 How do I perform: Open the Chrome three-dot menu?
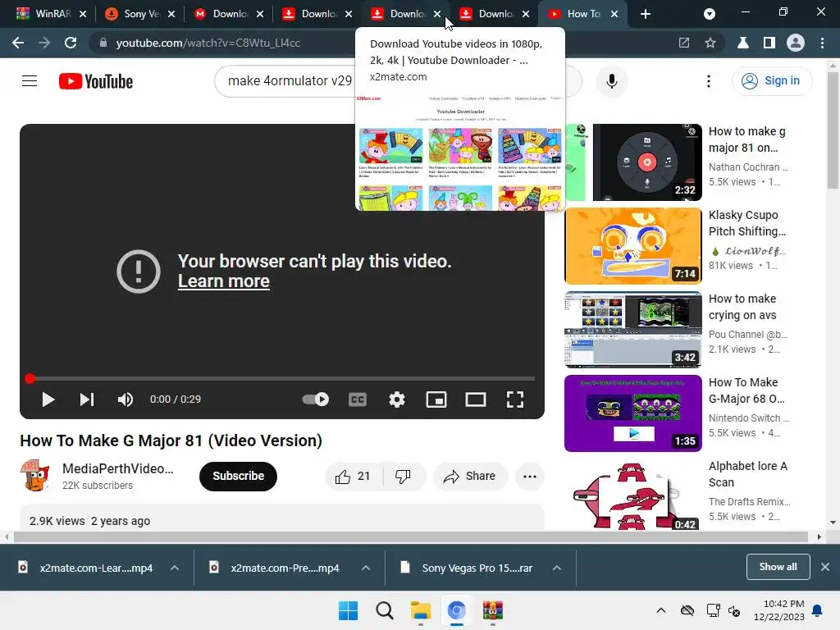coord(822,43)
